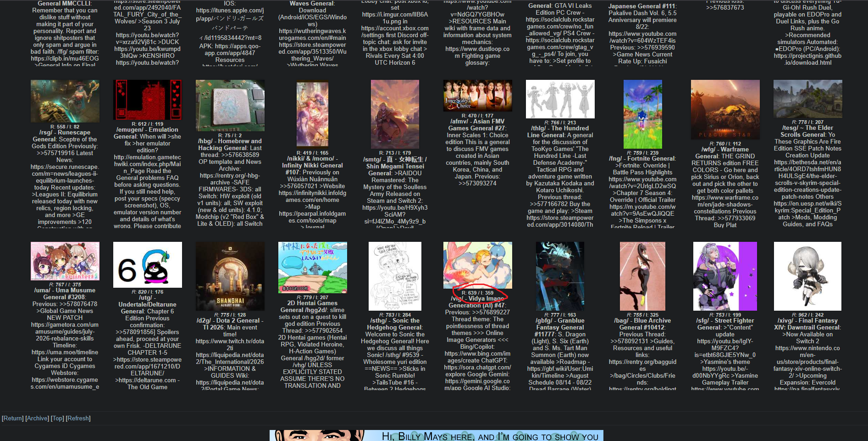Image resolution: width=868 pixels, height=441 pixels.
Task: Open the /hbg/ Homebrew and Hacking thumbnail
Action: point(230,106)
